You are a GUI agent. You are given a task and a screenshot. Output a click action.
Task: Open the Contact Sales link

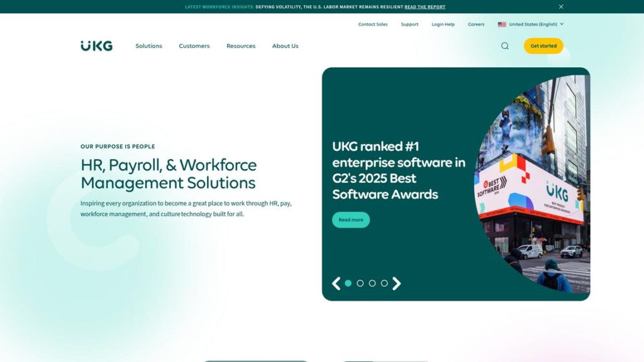[373, 25]
